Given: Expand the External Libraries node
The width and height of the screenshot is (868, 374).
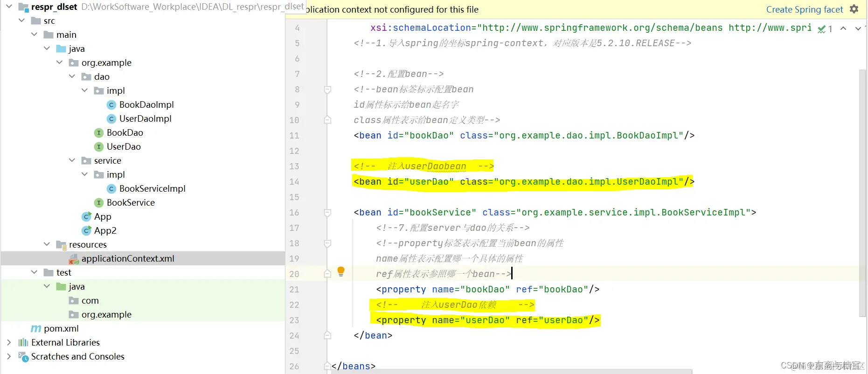Looking at the screenshot, I should (9, 342).
